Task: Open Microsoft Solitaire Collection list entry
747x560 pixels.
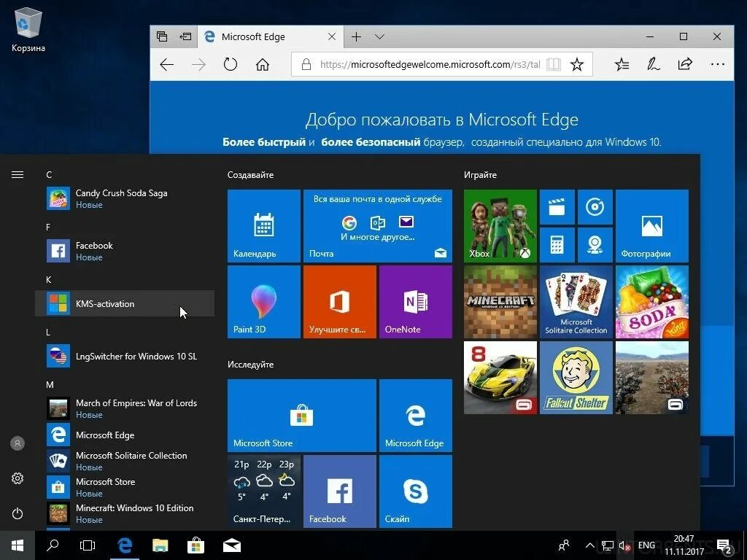Action: coord(125,461)
